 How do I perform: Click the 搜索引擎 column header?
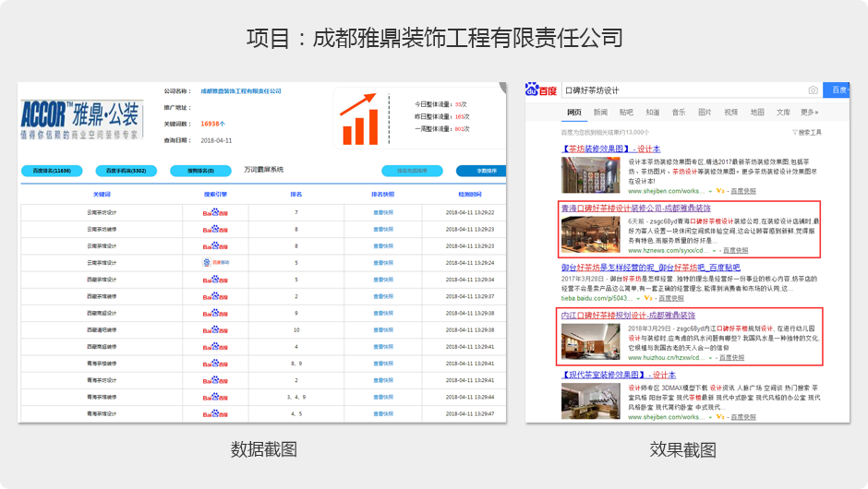coord(215,195)
